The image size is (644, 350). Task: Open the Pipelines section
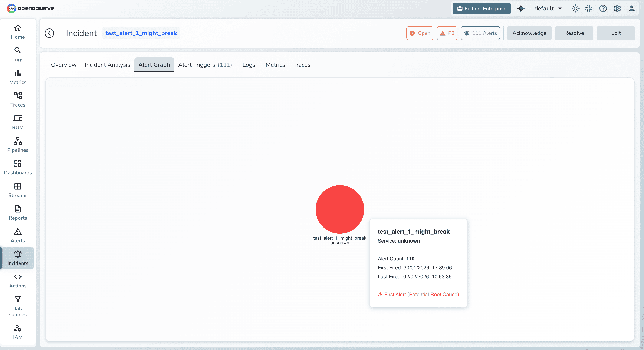point(17,145)
